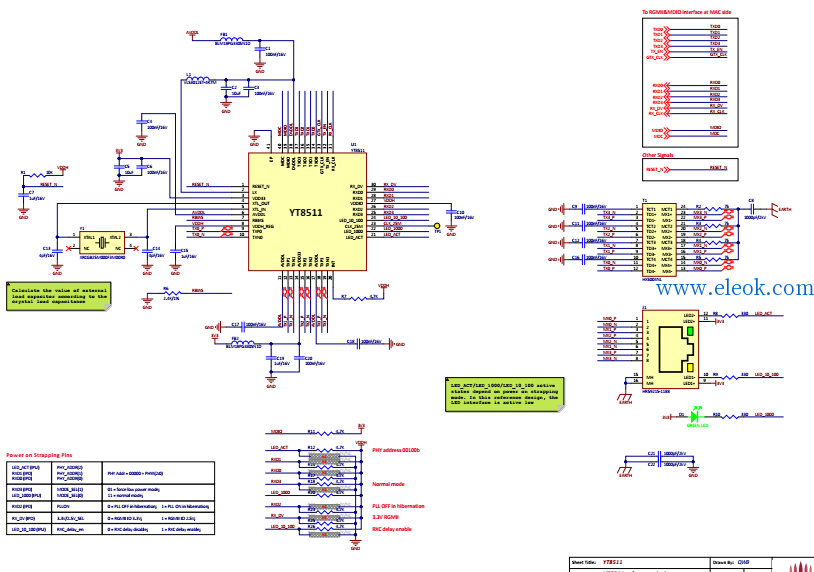Select the C7 capacitor below R1
This screenshot has width=814, height=572.
click(x=23, y=195)
